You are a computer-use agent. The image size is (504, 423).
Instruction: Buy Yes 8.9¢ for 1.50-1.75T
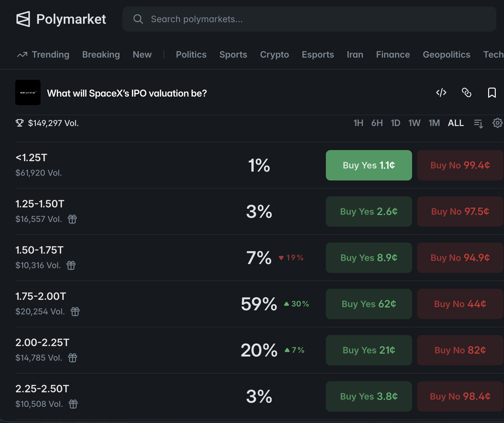(x=369, y=258)
